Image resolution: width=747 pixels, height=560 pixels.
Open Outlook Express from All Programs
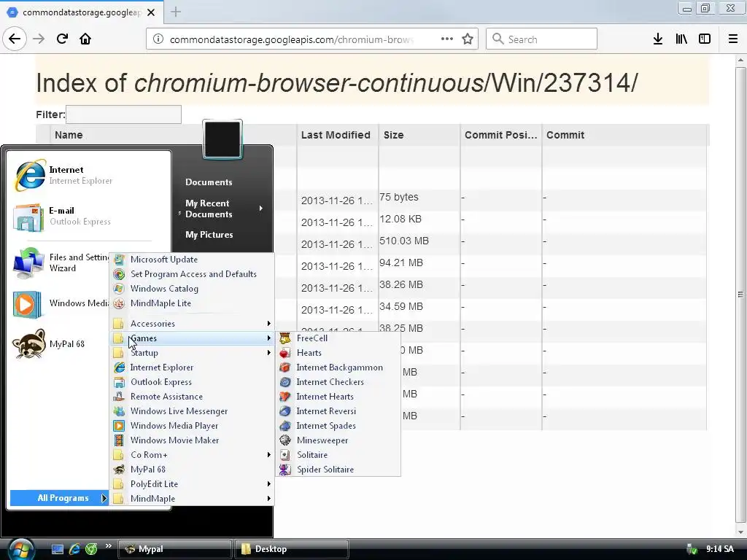193,382
